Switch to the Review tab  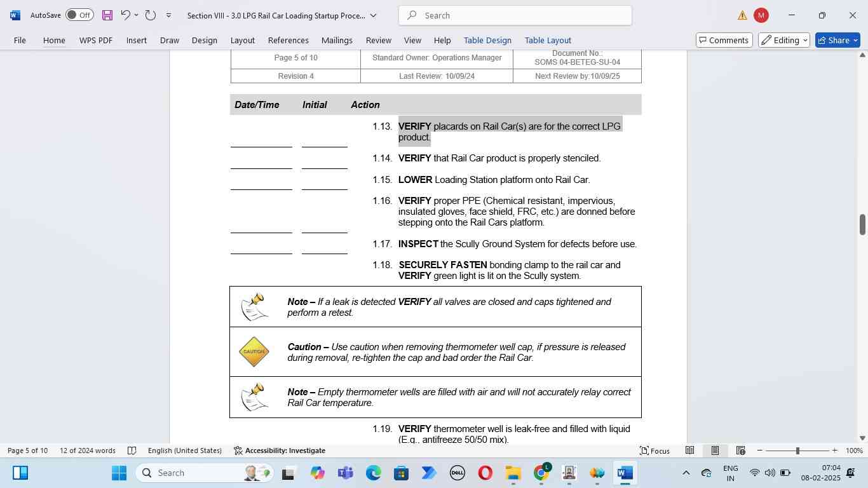[x=379, y=40]
